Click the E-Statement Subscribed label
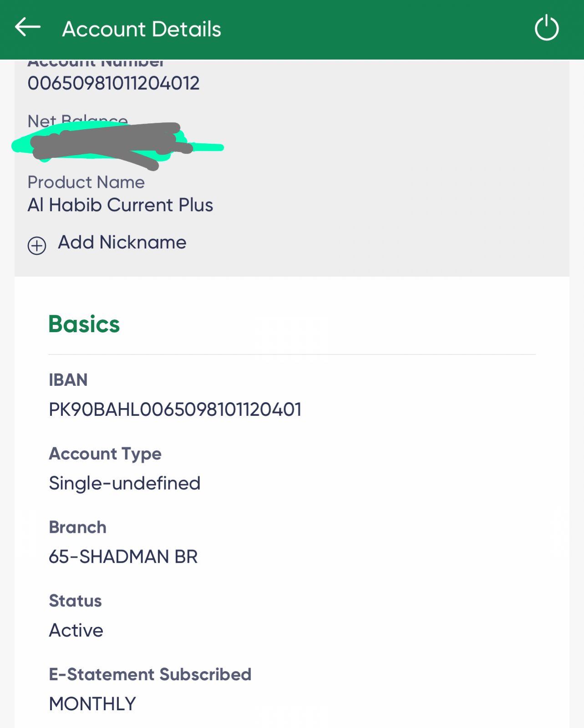The height and width of the screenshot is (728, 584). (x=150, y=674)
